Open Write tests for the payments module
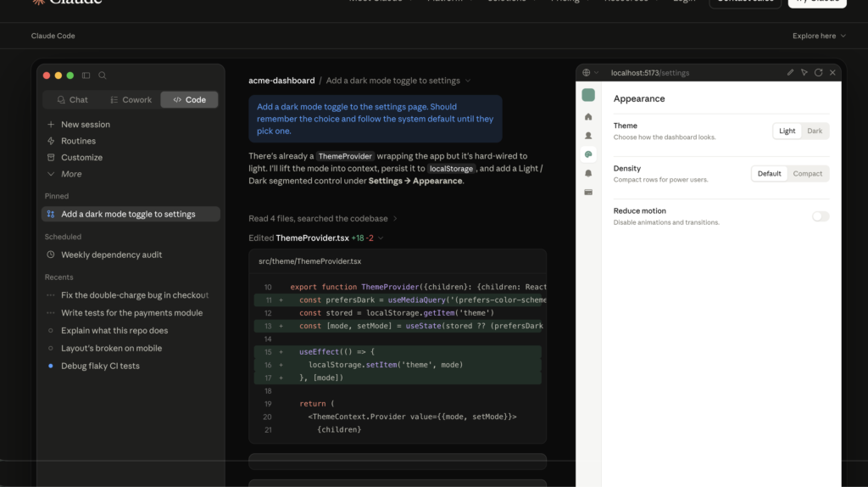The image size is (868, 487). coord(131,313)
